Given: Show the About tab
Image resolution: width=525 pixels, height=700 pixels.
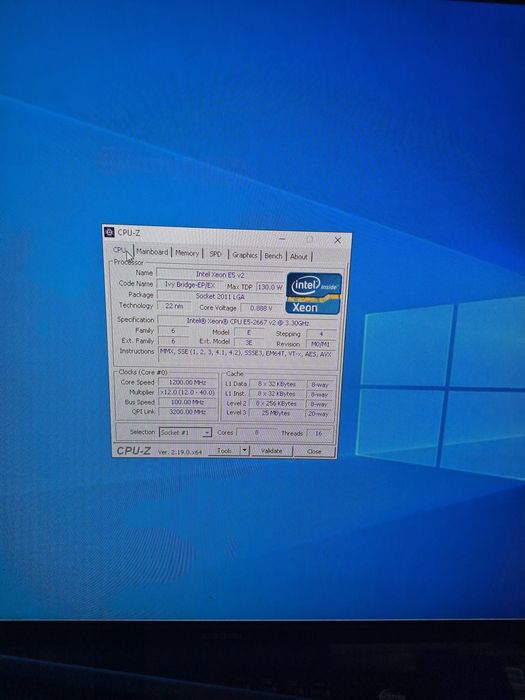Looking at the screenshot, I should [x=299, y=256].
